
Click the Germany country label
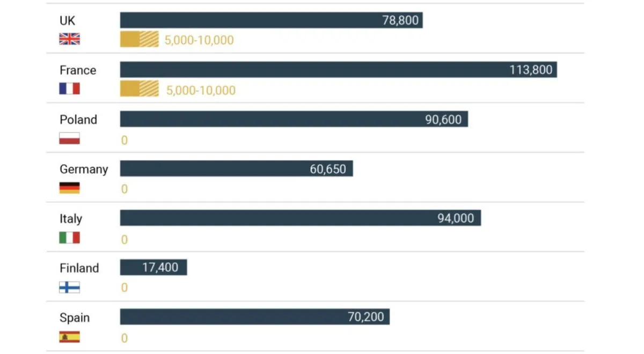click(x=84, y=169)
